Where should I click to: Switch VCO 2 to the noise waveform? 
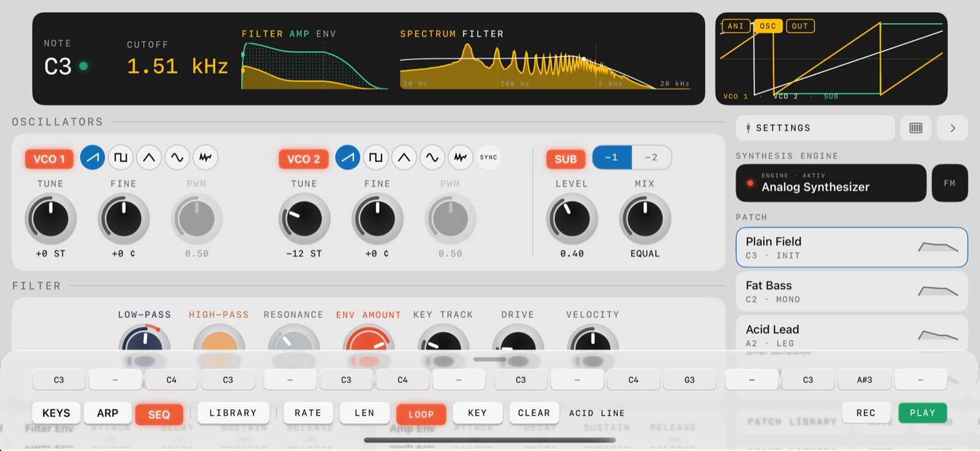460,157
